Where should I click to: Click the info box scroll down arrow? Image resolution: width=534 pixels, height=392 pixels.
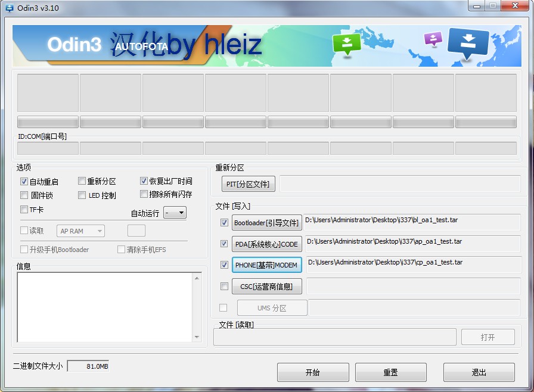(x=197, y=337)
